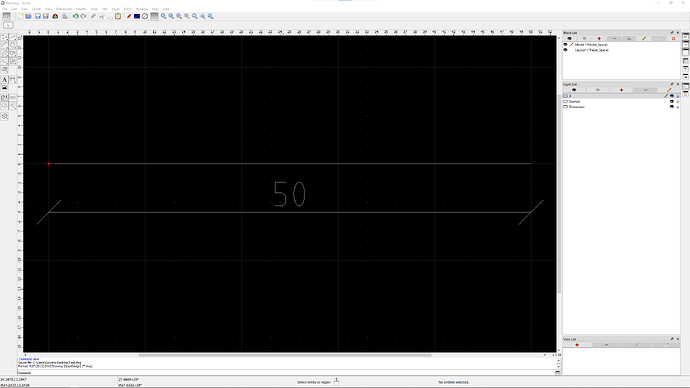This screenshot has height=388, width=690.
Task: Select the text tool 'A'
Action: pos(5,80)
